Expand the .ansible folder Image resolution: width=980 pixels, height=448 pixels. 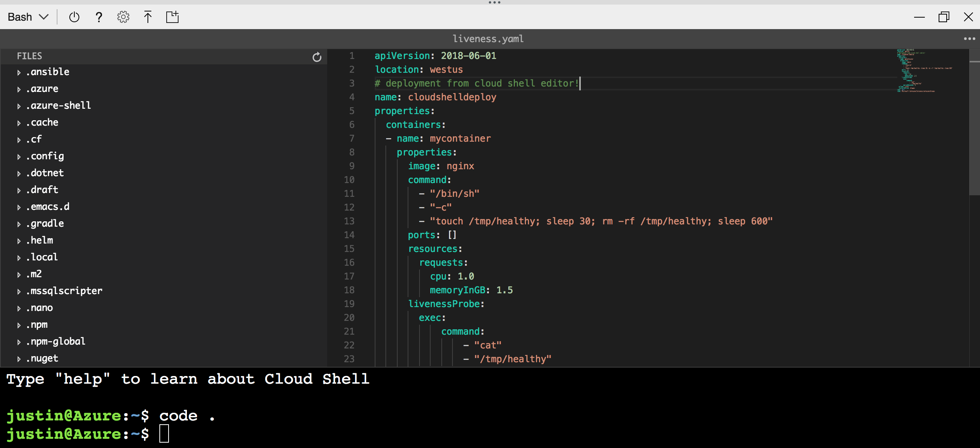[x=19, y=72]
